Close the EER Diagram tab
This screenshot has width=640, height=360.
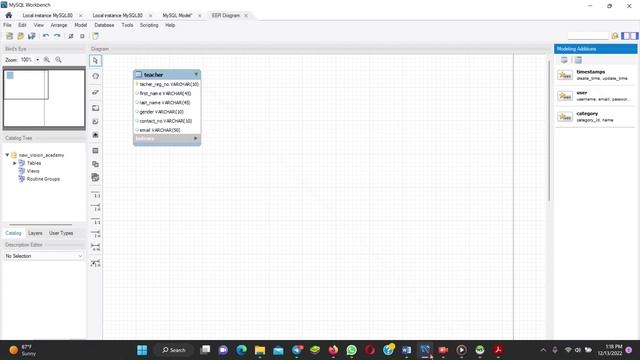pyautogui.click(x=246, y=15)
